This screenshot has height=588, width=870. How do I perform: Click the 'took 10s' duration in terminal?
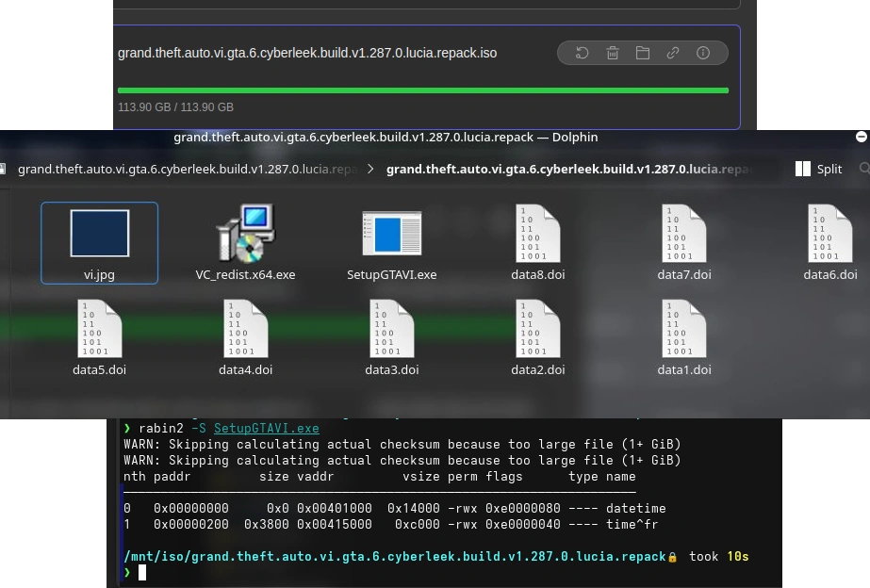pyautogui.click(x=718, y=556)
